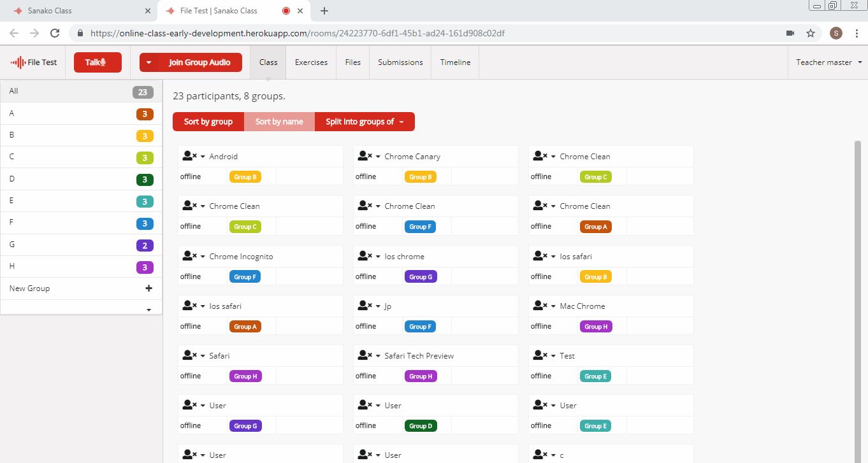The height and width of the screenshot is (463, 868).
Task: Switch to the Exercises tab
Action: (311, 62)
